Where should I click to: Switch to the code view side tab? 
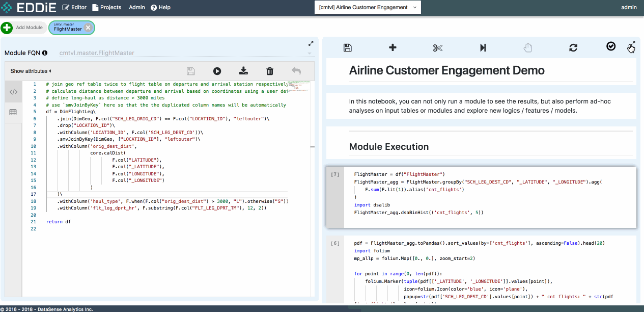coord(14,92)
